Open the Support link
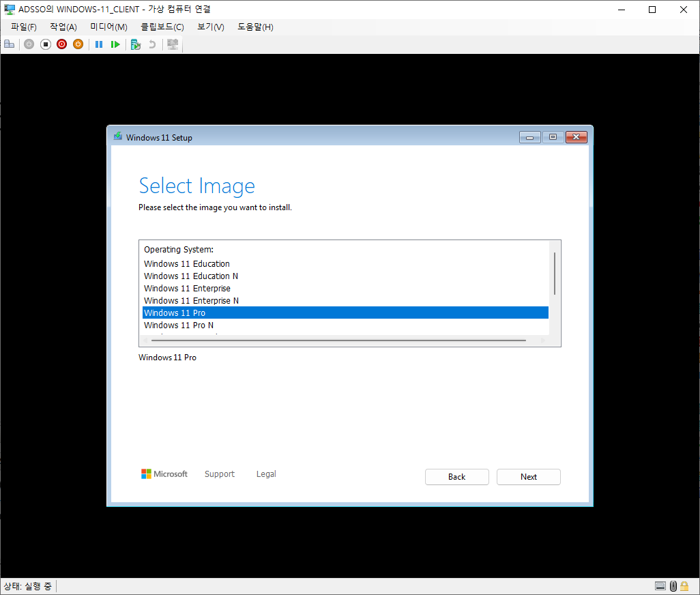The width and height of the screenshot is (700, 595). click(220, 474)
